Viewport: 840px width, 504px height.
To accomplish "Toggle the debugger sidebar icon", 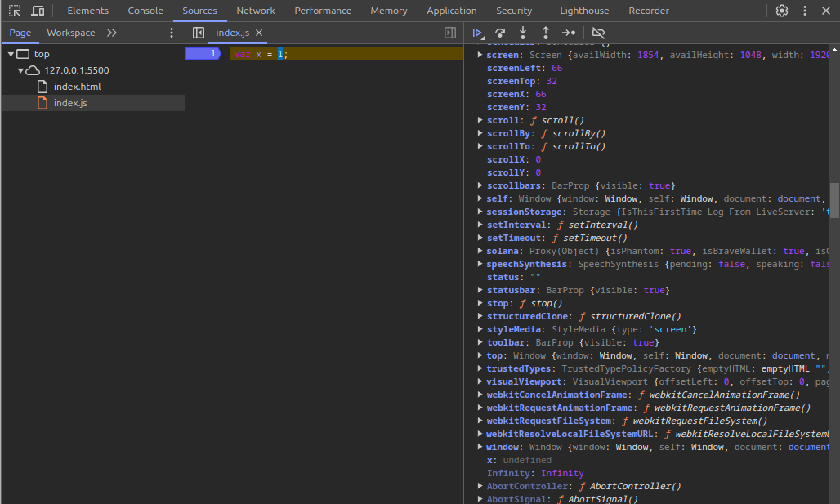I will pos(450,33).
